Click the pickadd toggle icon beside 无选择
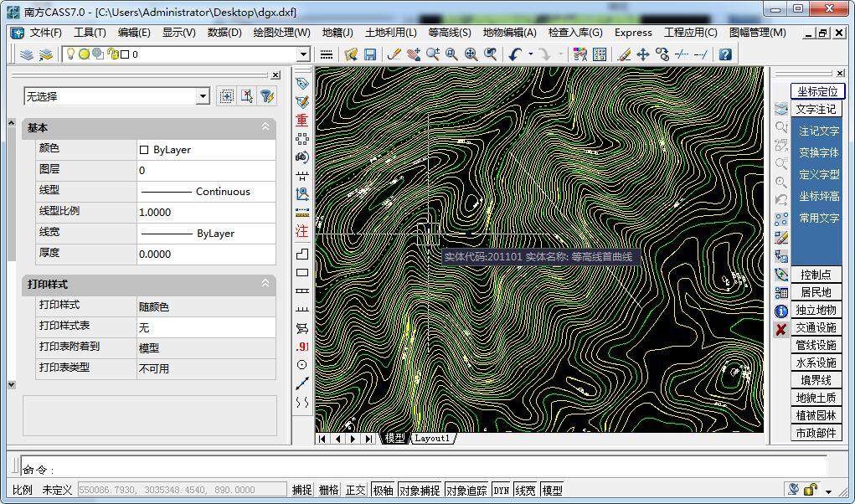Screen dimensions: 855x504 [246, 96]
